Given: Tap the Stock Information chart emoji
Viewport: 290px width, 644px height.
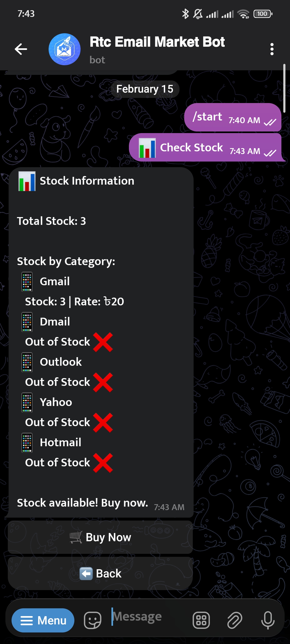Looking at the screenshot, I should 27,181.
